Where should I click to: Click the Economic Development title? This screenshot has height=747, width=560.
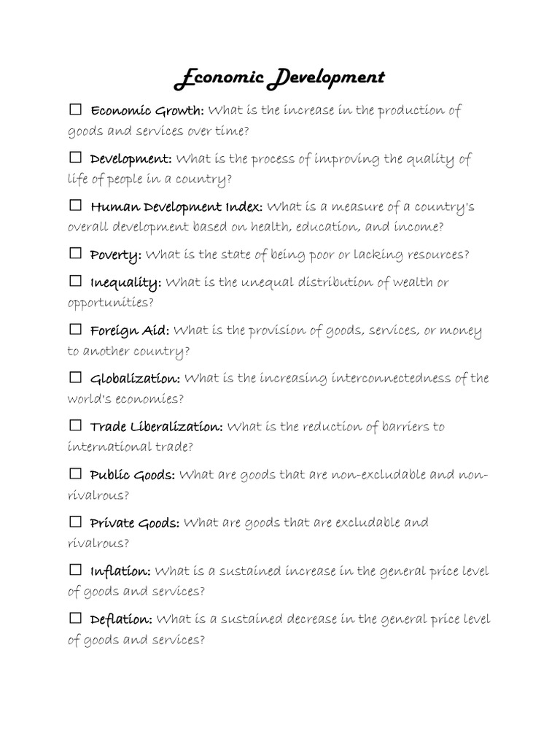click(280, 77)
